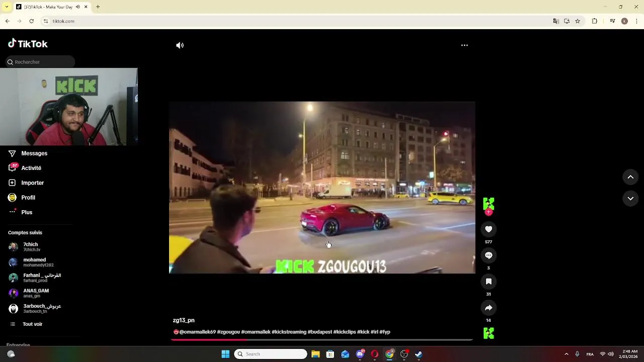Open the TikTok home logo
This screenshot has height=362, width=644.
pos(28,44)
